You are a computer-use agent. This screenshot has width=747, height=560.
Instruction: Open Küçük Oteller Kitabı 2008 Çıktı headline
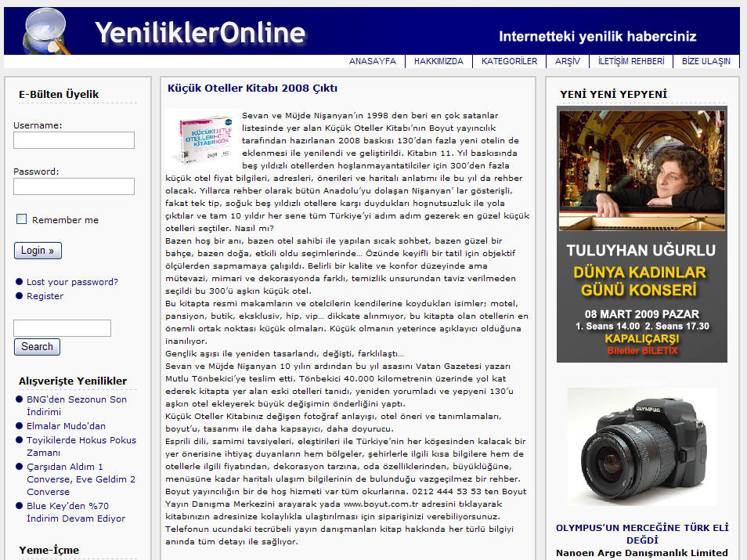click(252, 89)
